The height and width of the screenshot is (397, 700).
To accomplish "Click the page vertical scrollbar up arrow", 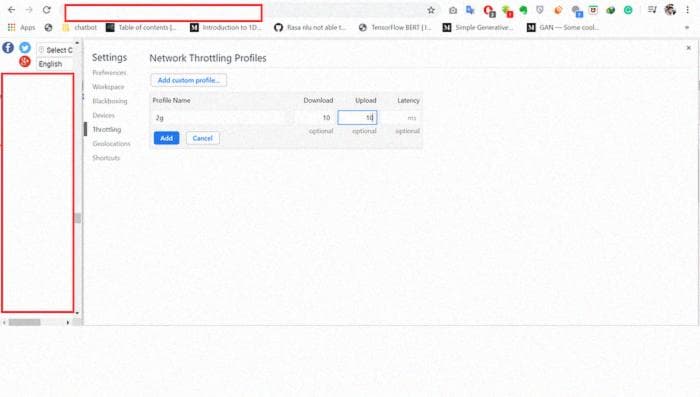I will tap(77, 43).
